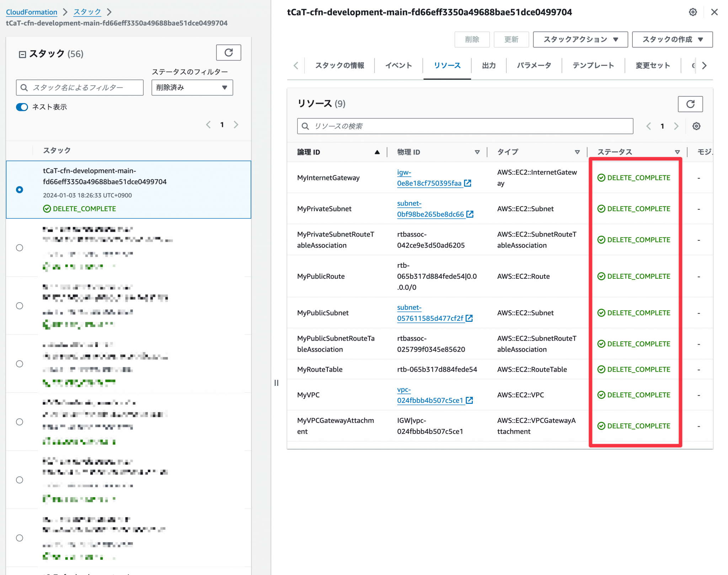Switch to the イベント tab
Screen dimensions: 728x575
[398, 65]
